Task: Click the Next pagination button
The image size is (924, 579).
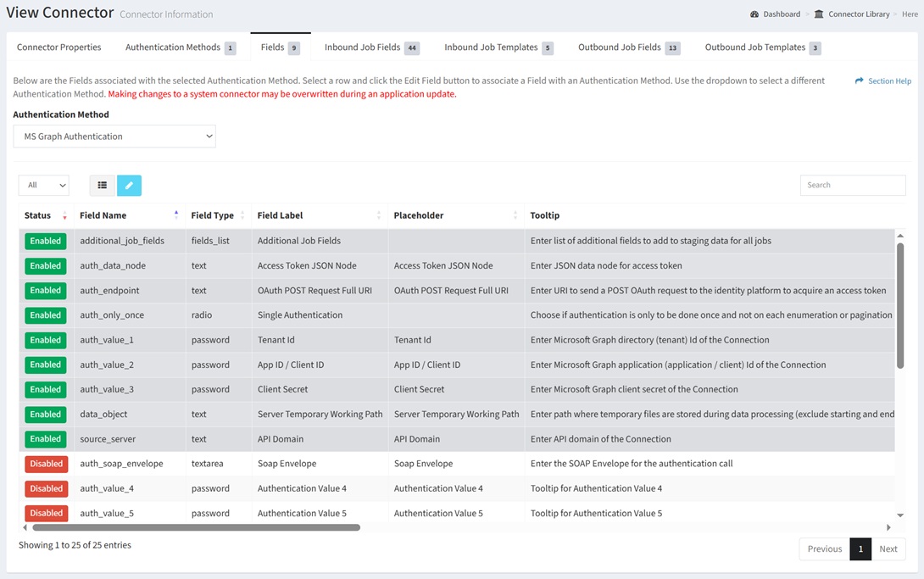Action: tap(888, 548)
